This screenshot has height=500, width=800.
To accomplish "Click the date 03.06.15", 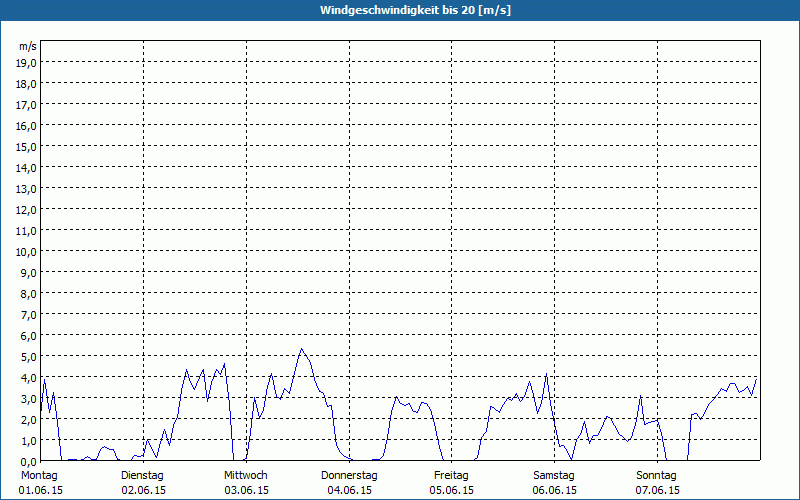I will [x=246, y=490].
